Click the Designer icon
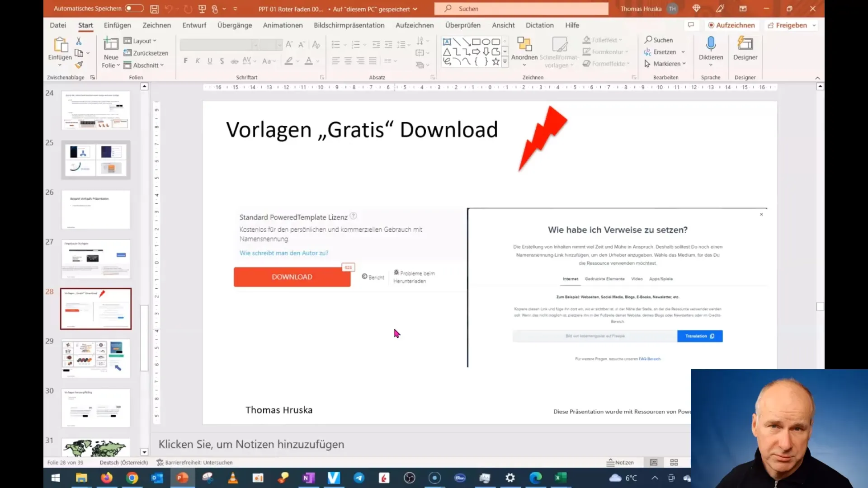 tap(745, 44)
